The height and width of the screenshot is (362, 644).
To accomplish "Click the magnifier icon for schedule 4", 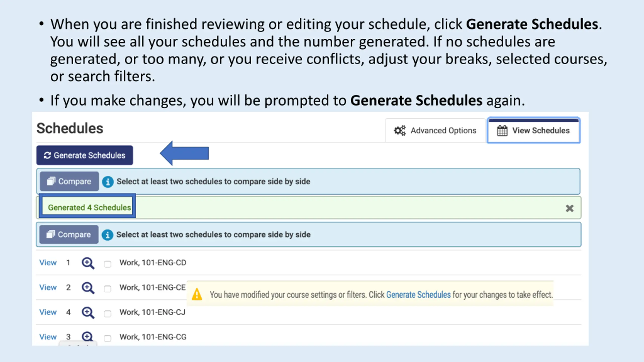I will pyautogui.click(x=88, y=312).
